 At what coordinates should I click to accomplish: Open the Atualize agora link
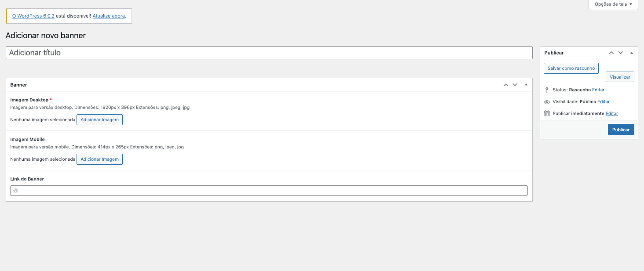tap(109, 16)
